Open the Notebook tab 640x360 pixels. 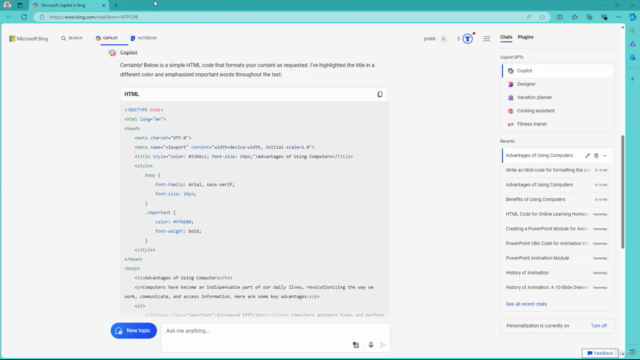(x=144, y=38)
